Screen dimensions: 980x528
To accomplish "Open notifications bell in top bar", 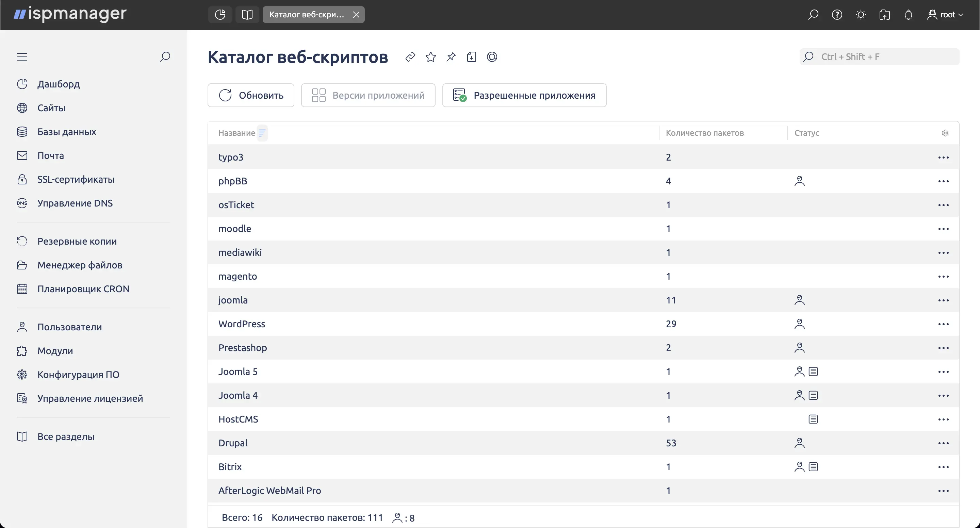I will click(x=909, y=14).
